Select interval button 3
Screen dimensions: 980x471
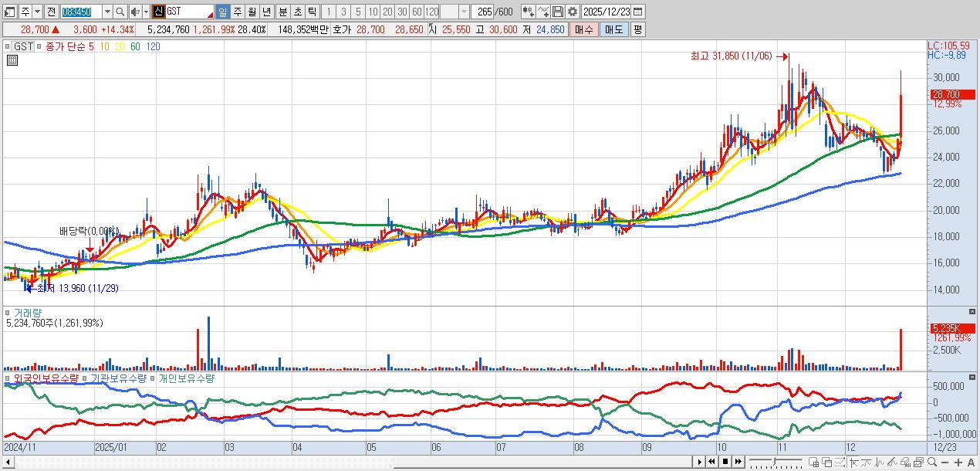click(x=343, y=12)
